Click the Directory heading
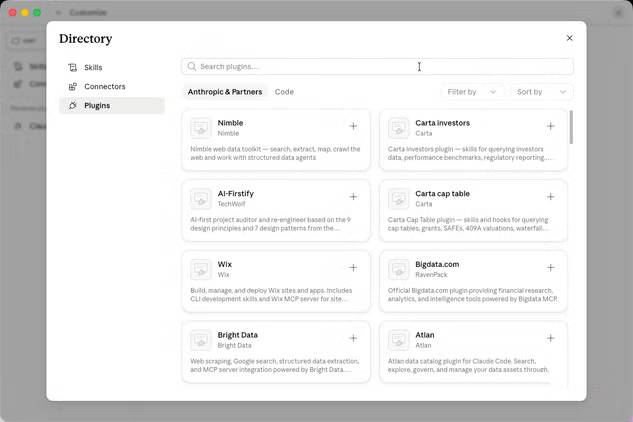This screenshot has height=422, width=633. 86,39
